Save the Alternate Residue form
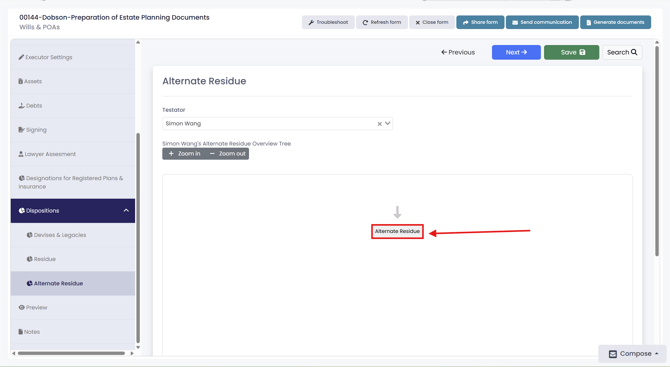This screenshot has height=367, width=670. point(571,52)
